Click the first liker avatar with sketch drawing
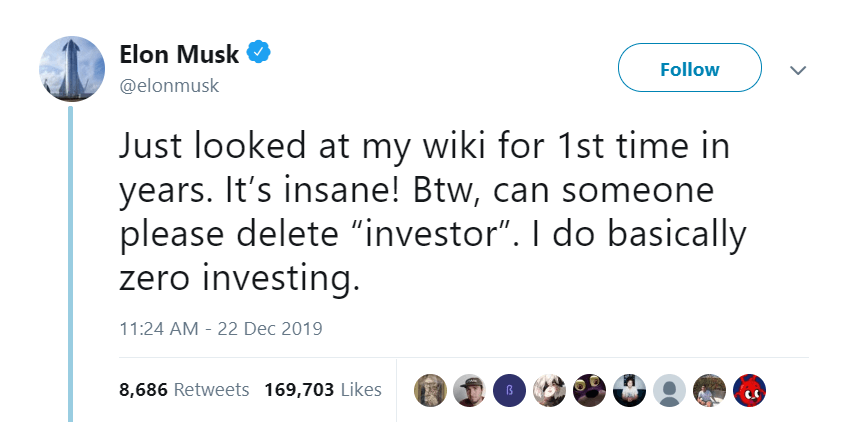Screen dimensions: 860x422 (x=431, y=390)
